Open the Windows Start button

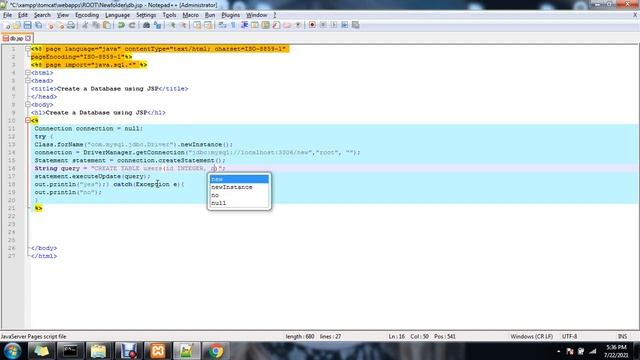click(x=12, y=351)
